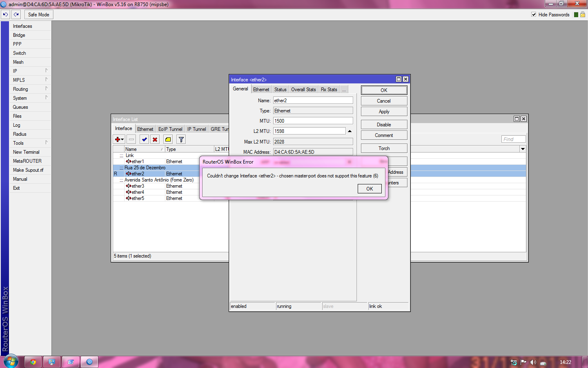Click the Comment button in ether2 dialog

pyautogui.click(x=384, y=135)
